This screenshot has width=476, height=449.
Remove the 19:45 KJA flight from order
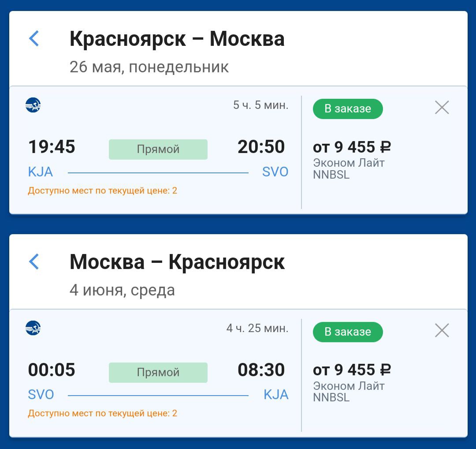point(442,108)
